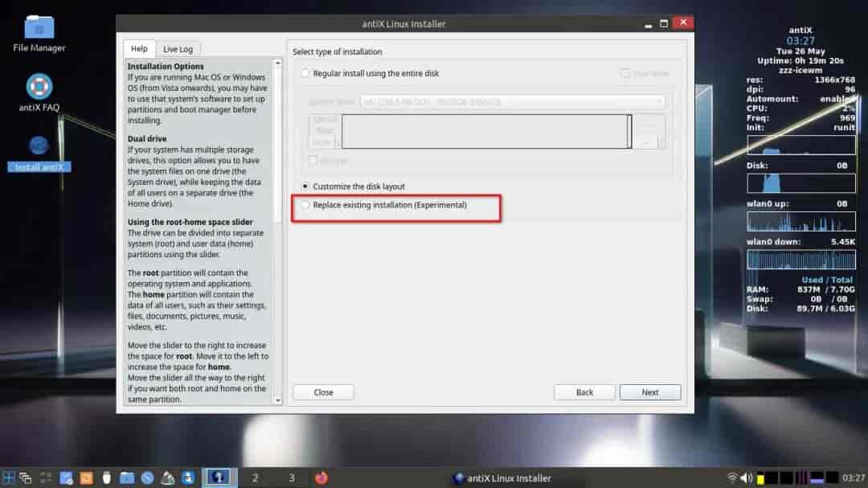
Task: Click the show desktop grid taskbar icon
Action: coord(45,478)
